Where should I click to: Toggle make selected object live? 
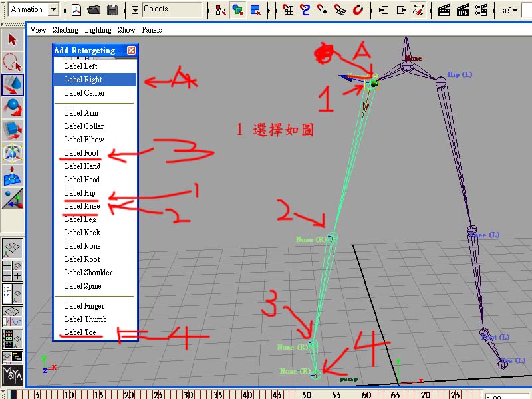(x=358, y=10)
